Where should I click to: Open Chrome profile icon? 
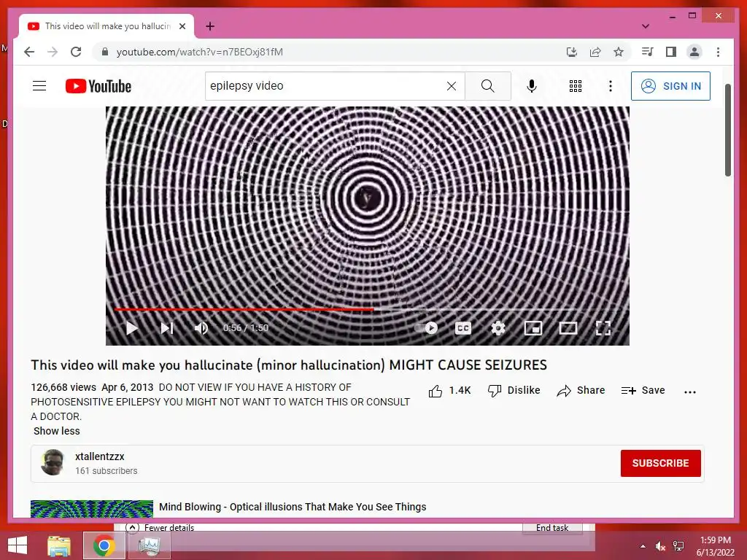point(694,52)
